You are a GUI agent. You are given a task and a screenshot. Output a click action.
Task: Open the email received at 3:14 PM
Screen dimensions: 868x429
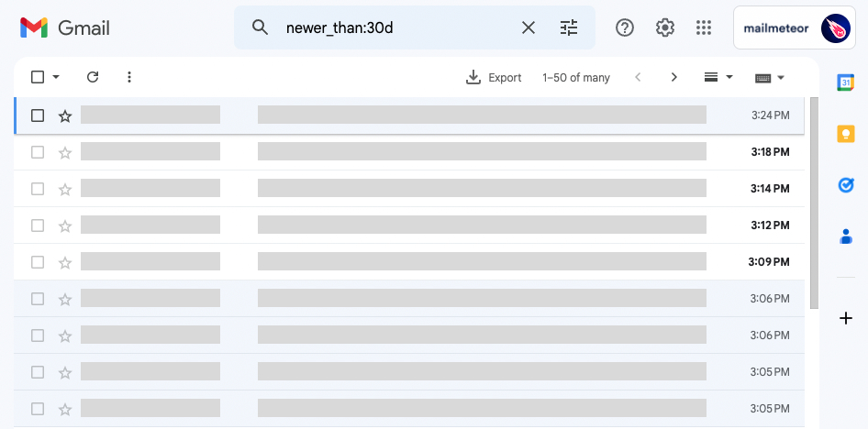point(409,189)
